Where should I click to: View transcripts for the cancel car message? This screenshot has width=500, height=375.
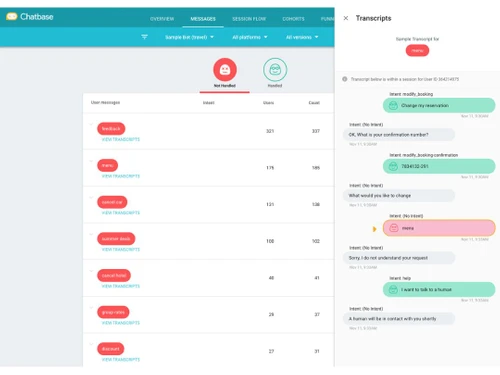click(121, 213)
